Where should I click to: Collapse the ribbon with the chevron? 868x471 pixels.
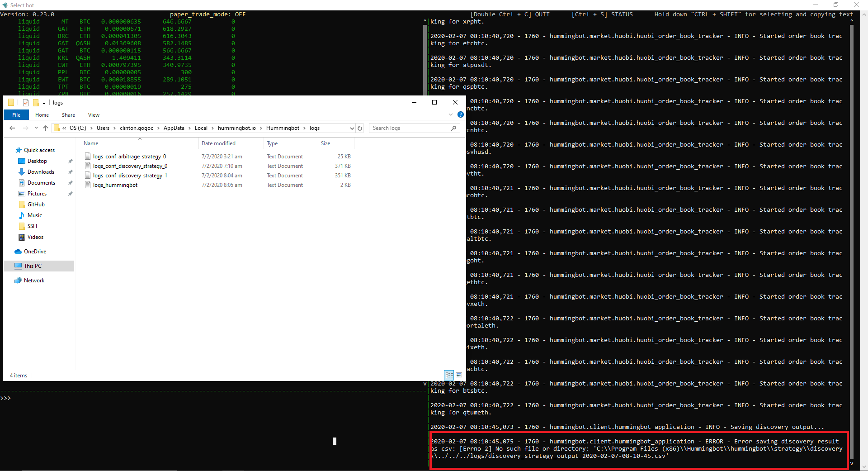tap(450, 114)
